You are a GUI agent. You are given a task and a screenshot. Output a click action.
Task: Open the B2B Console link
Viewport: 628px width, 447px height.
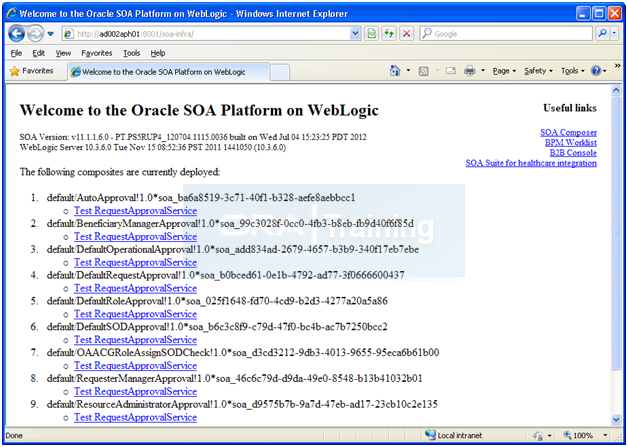click(x=573, y=153)
